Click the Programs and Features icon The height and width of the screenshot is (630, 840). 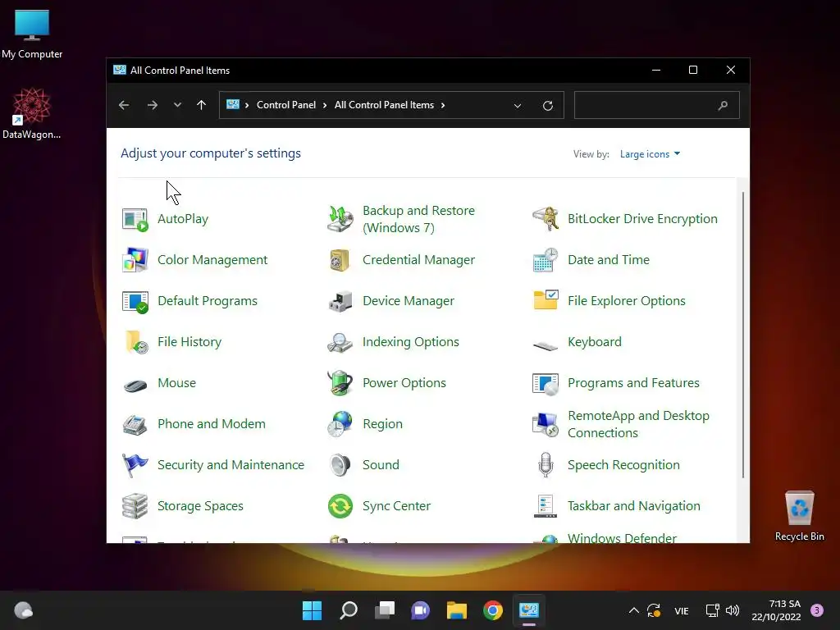coord(546,383)
